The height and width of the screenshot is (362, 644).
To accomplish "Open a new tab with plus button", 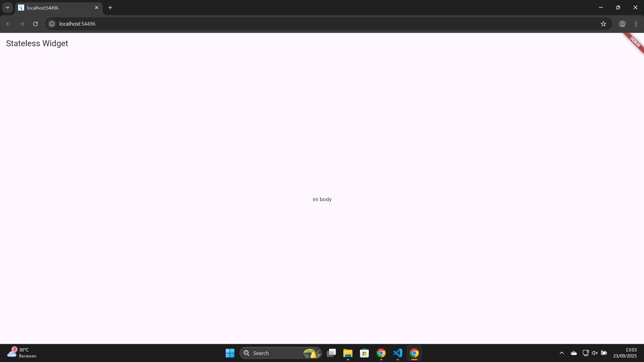I will click(x=110, y=8).
